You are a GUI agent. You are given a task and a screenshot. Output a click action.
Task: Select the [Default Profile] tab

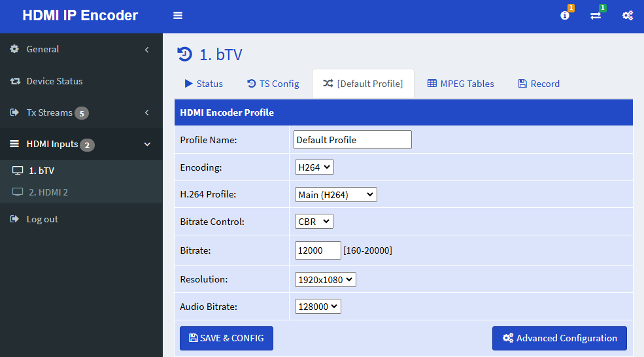pos(363,84)
